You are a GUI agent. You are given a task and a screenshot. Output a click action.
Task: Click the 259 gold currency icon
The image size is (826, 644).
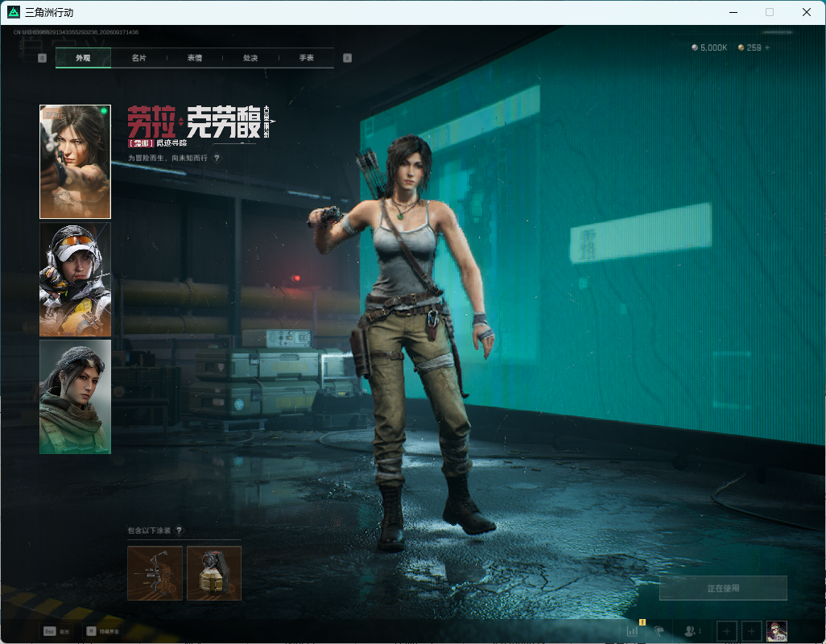[741, 47]
